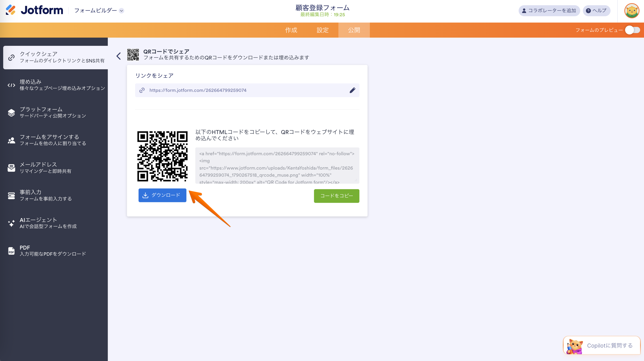The width and height of the screenshot is (644, 361).
Task: Click the リンクをシェア heading
Action: click(x=154, y=76)
